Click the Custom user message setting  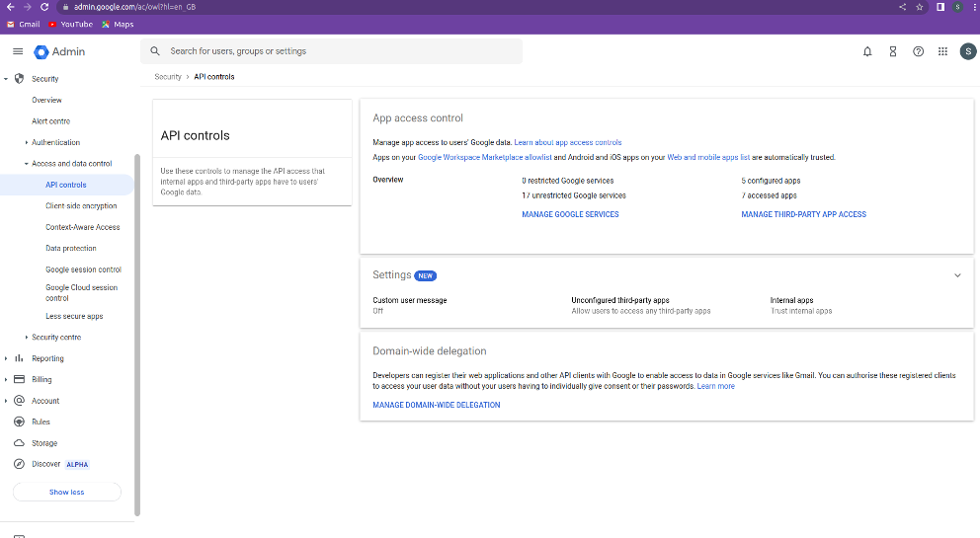pos(409,306)
